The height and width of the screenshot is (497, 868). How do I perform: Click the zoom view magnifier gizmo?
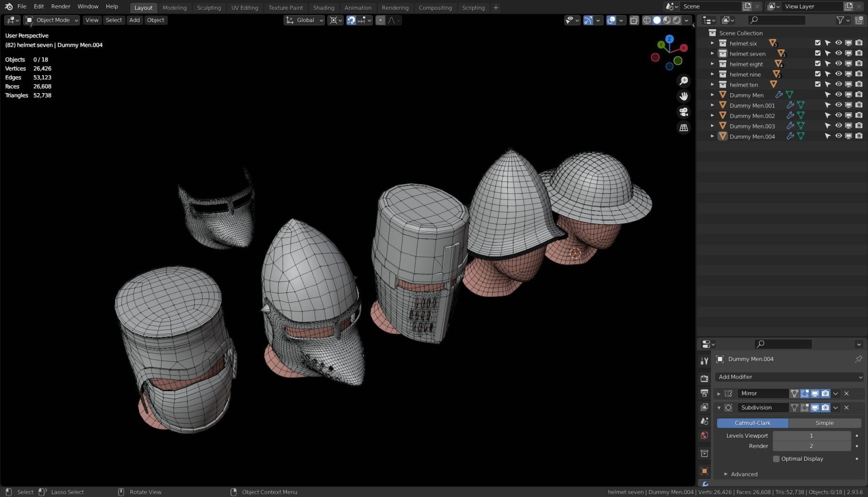pos(684,81)
